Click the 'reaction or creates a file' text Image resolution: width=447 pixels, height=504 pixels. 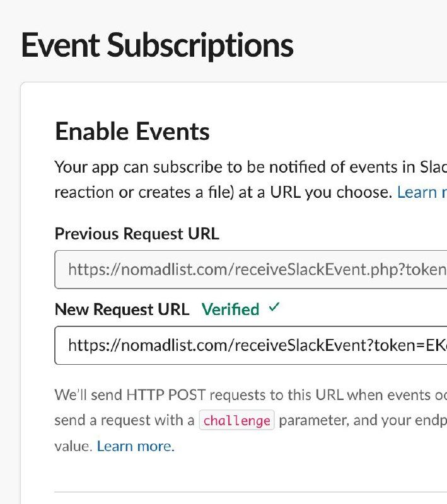coord(158,192)
